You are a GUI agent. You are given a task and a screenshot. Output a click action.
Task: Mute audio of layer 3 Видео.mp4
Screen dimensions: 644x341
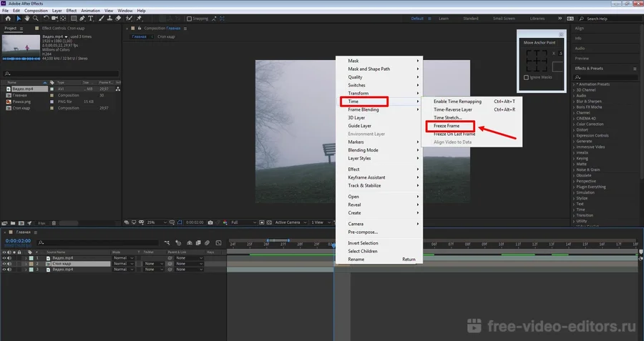pos(9,270)
